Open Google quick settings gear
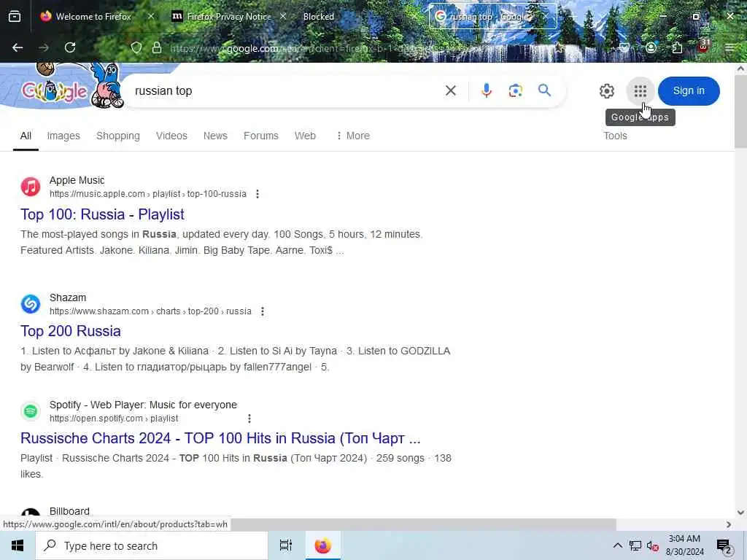The width and height of the screenshot is (747, 560). click(606, 91)
